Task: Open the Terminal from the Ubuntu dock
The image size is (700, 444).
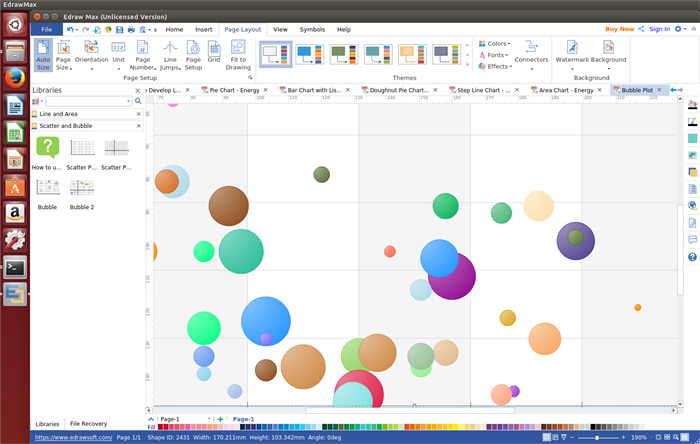Action: 15,268
